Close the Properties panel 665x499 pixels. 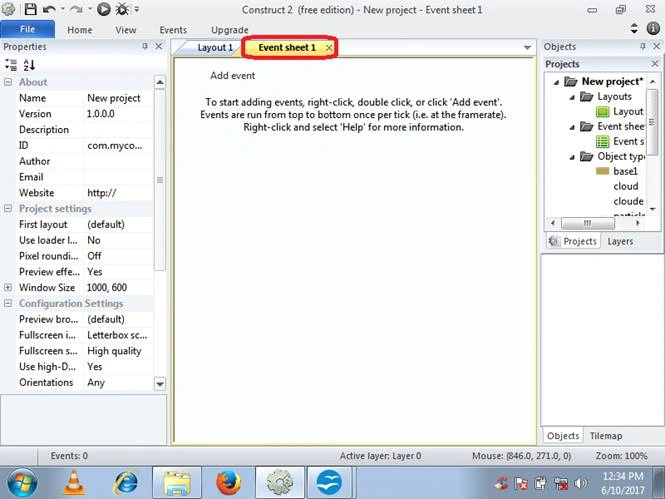[159, 46]
